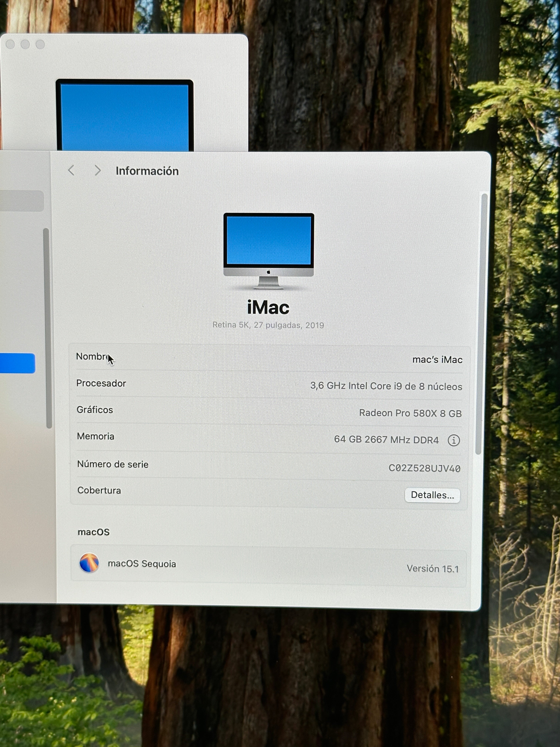Go back with the left chevron arrow
The width and height of the screenshot is (560, 747).
[71, 170]
